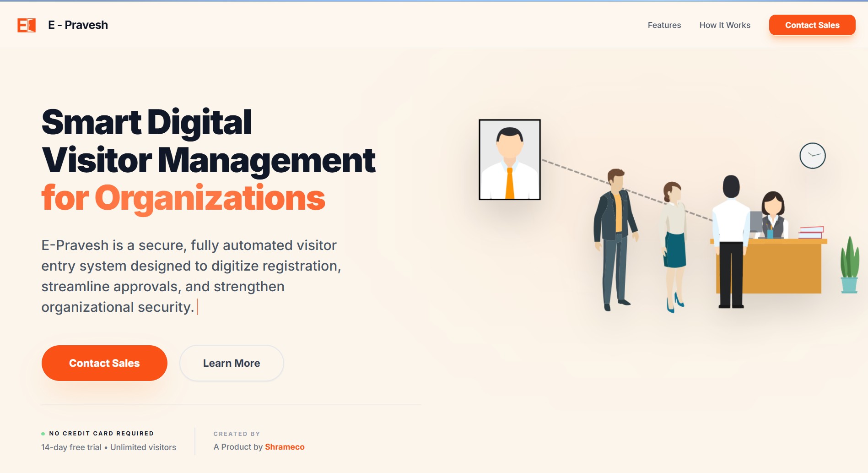The height and width of the screenshot is (473, 868).
Task: Open the Features nav link
Action: point(664,25)
